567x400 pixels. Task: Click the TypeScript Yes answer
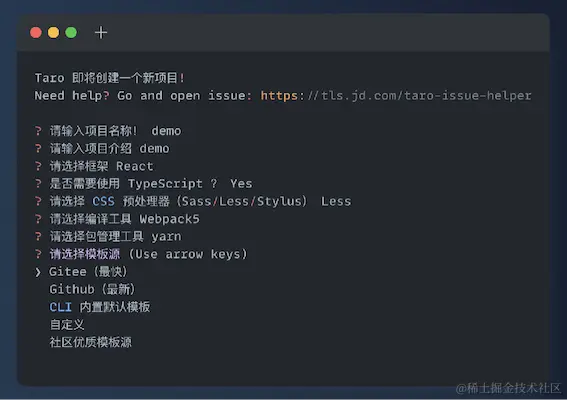[x=241, y=184]
